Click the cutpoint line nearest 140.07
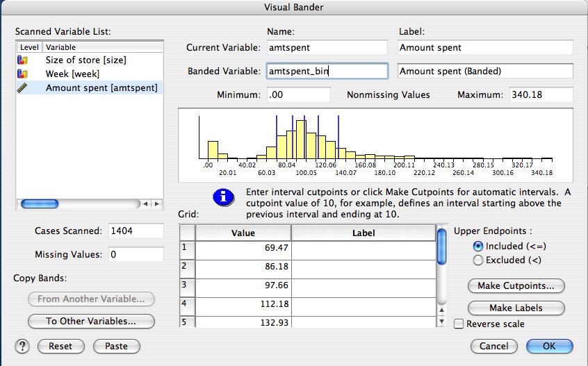This screenshot has width=588, height=366. 338,138
